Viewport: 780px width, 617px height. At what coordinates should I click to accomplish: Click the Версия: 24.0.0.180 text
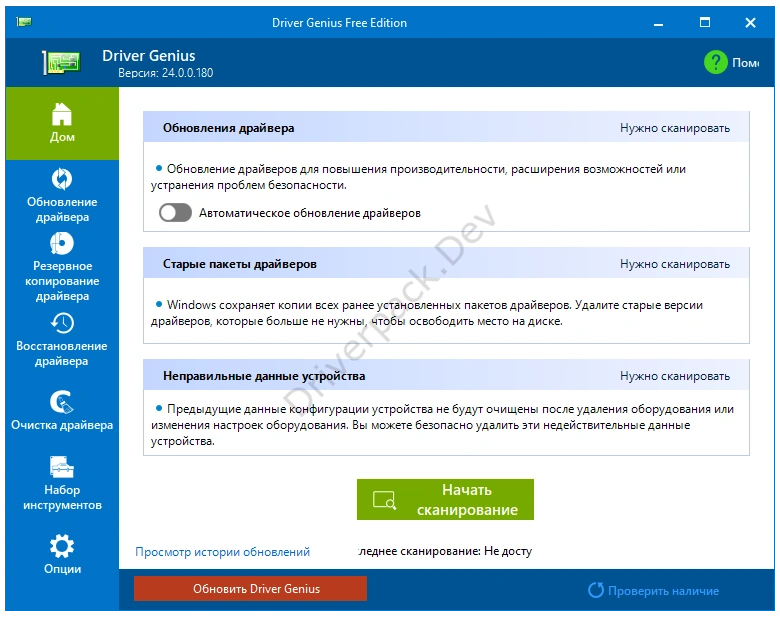click(166, 73)
